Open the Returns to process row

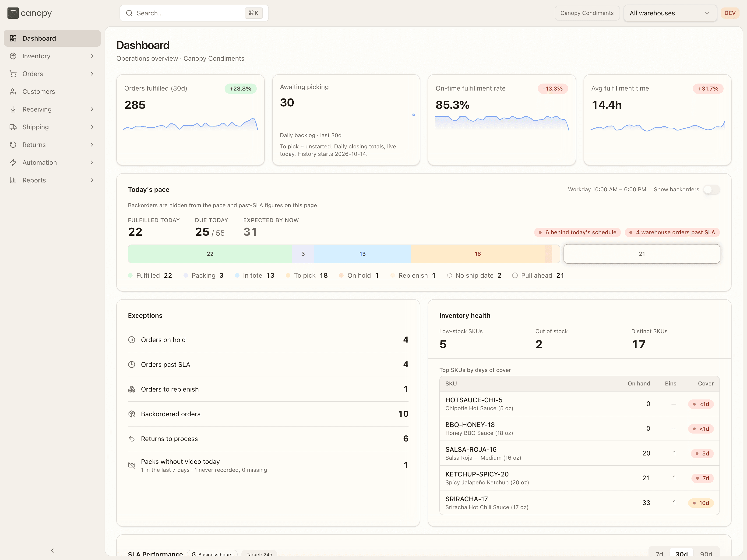[268, 438]
